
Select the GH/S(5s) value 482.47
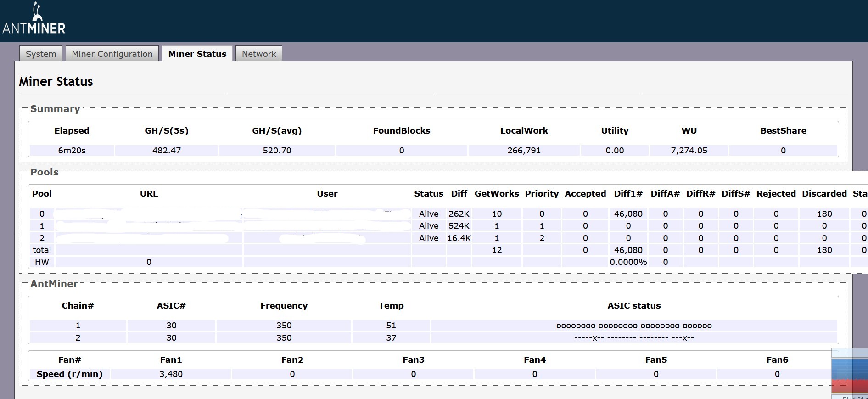167,151
